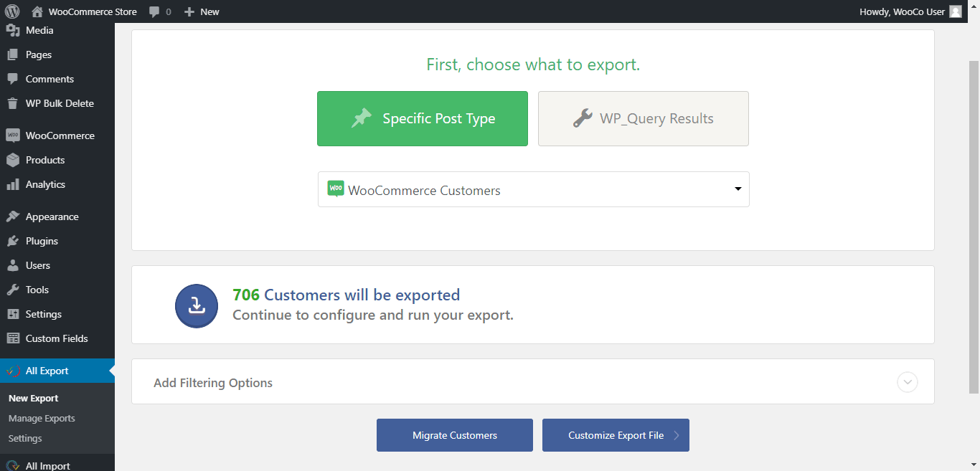Click the Customize Export File button

[616, 435]
